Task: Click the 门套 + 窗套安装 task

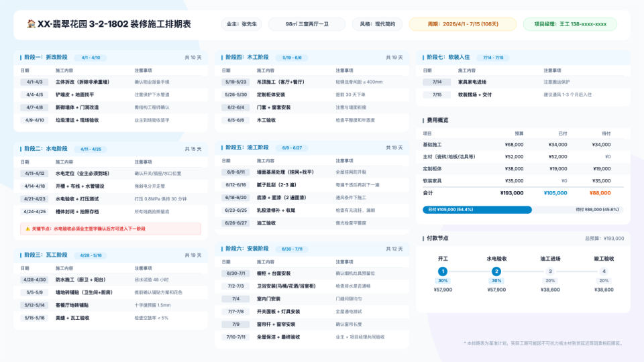Action: click(x=274, y=107)
